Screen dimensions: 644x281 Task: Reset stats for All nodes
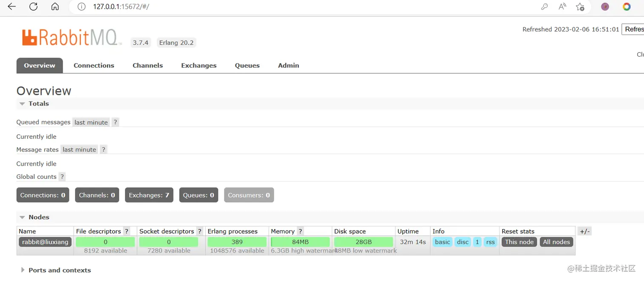(x=556, y=242)
